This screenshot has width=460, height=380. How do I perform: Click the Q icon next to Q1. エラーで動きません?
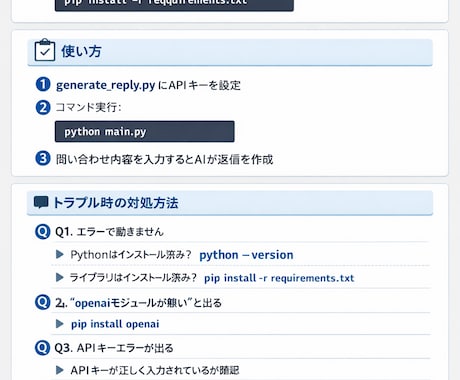[43, 231]
